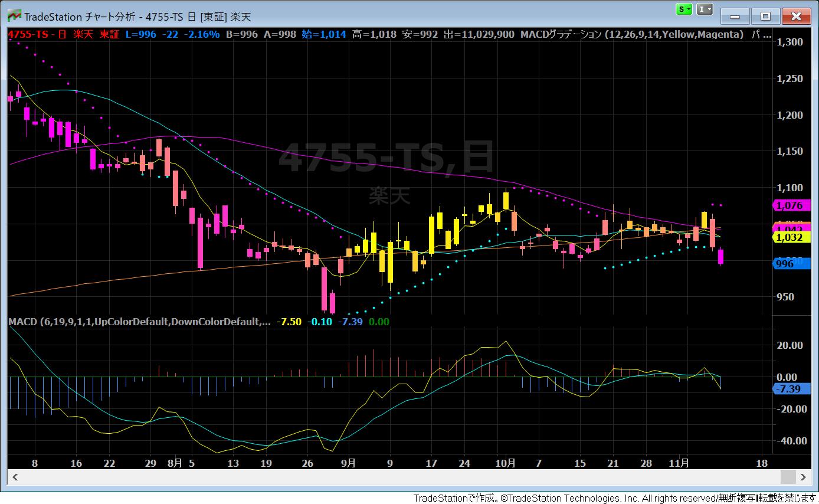The height and width of the screenshot is (504, 819).
Task: Click the green MACD value 0.00
Action: coord(379,322)
